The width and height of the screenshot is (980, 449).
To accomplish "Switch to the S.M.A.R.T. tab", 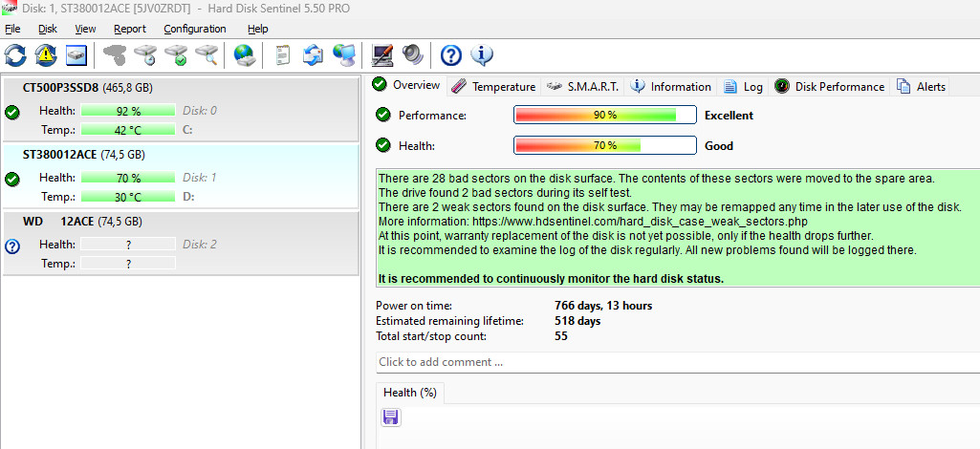I will [583, 86].
